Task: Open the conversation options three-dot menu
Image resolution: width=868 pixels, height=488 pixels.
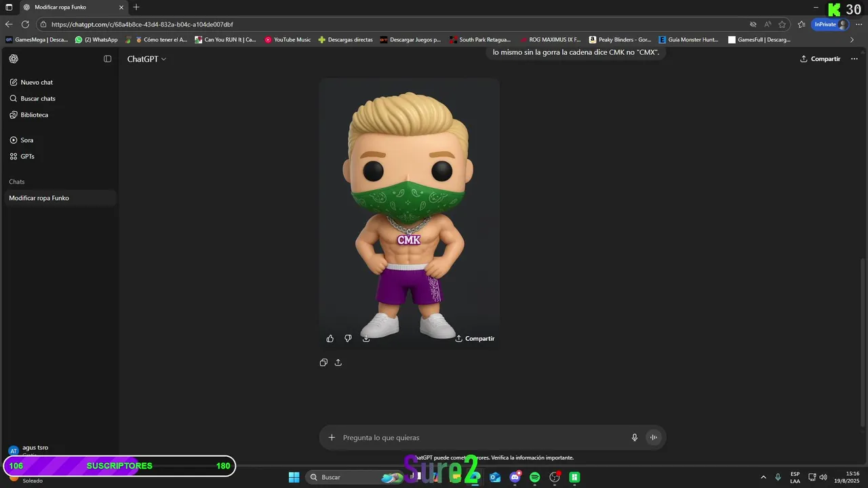Action: 854,59
